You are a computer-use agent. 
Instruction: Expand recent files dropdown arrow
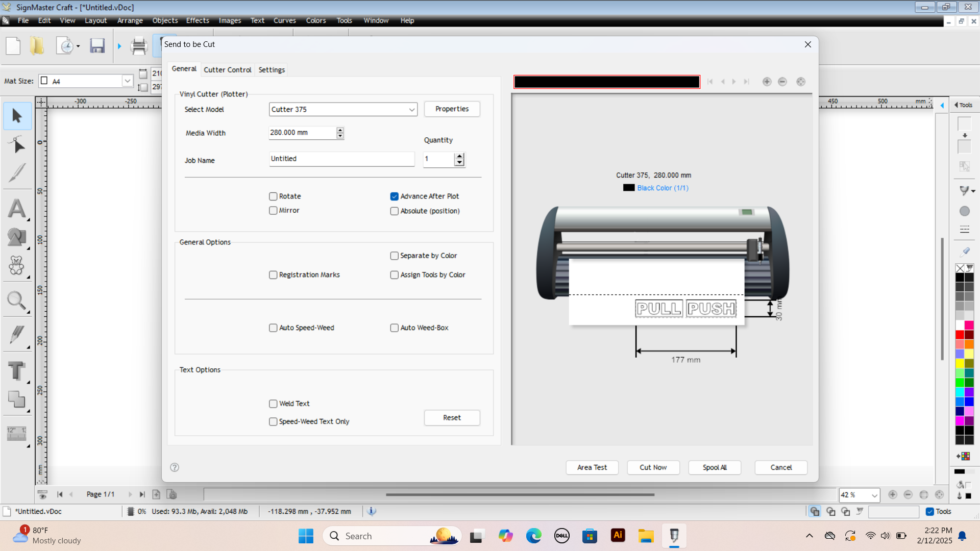(x=78, y=46)
